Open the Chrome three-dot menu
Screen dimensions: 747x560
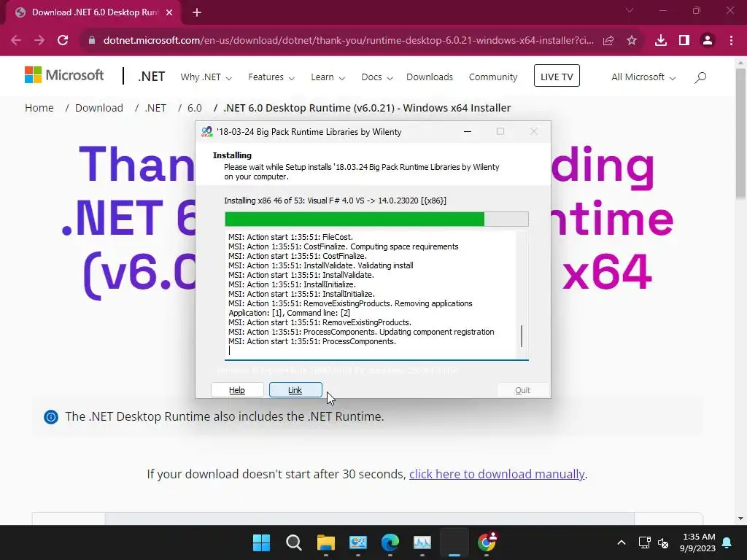(x=731, y=41)
